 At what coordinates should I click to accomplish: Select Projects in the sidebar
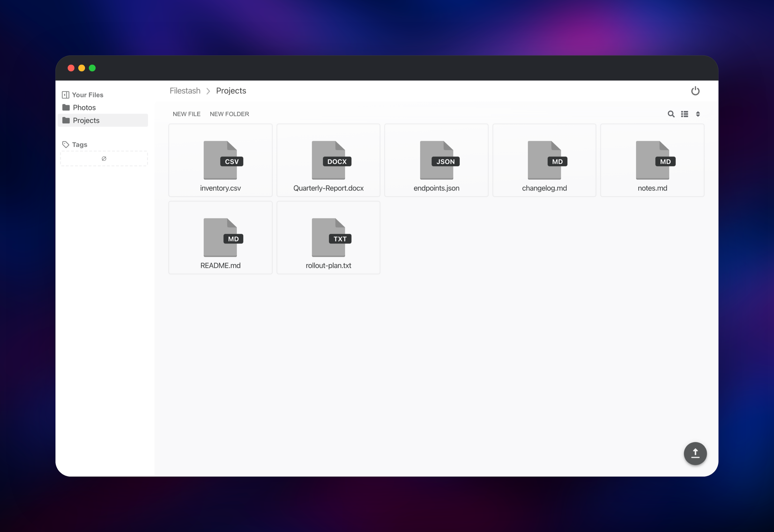coord(103,120)
